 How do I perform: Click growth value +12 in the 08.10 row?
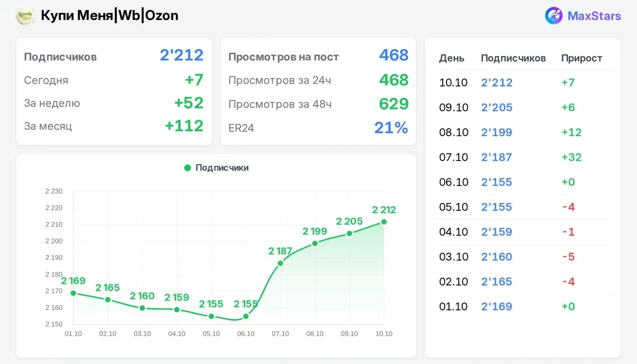571,132
